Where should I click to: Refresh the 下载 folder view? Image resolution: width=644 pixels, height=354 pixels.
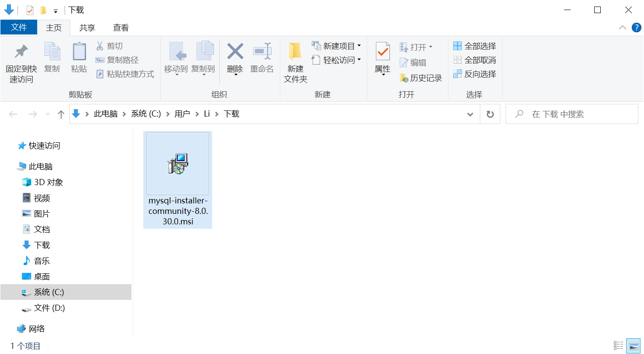click(490, 114)
